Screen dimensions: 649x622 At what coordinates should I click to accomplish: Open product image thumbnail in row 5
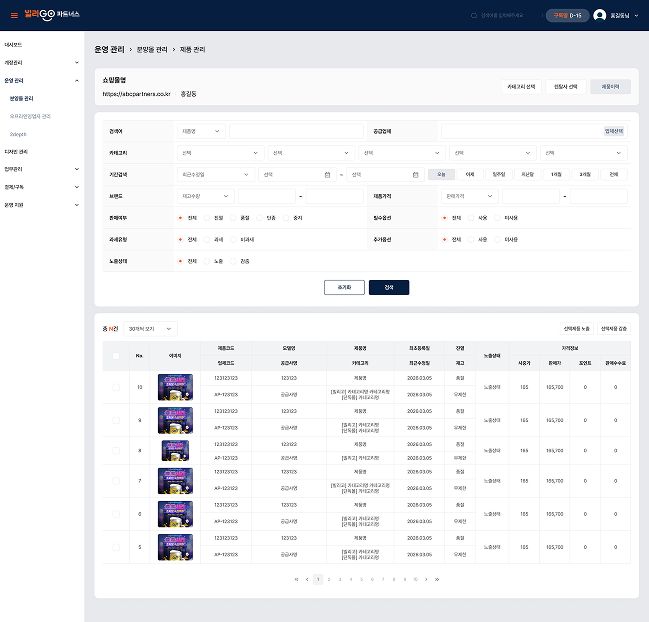click(x=175, y=547)
